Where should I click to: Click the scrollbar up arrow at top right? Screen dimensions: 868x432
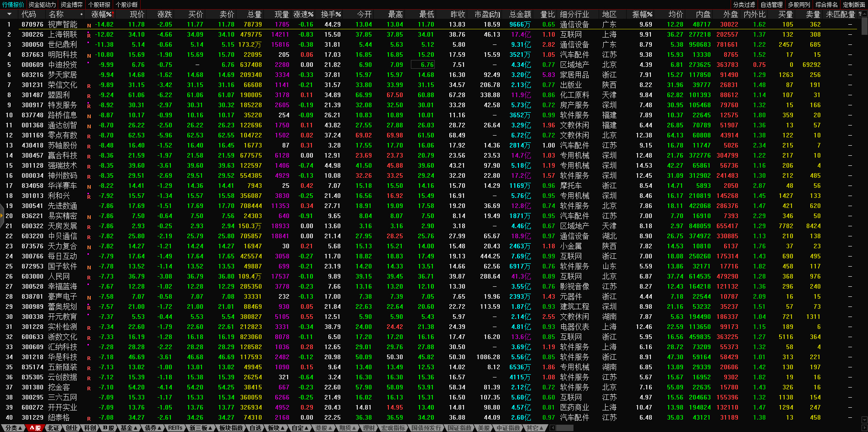864,15
